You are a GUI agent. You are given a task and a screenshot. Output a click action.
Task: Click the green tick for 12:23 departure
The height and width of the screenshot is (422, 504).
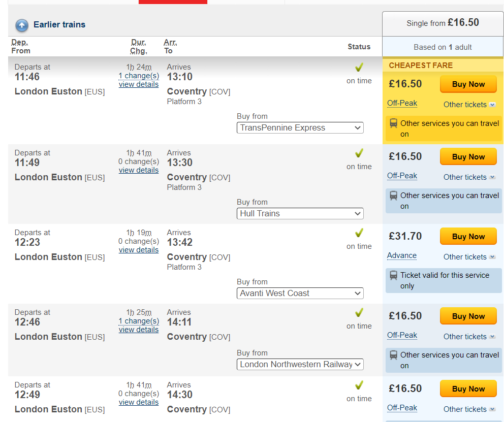click(359, 233)
